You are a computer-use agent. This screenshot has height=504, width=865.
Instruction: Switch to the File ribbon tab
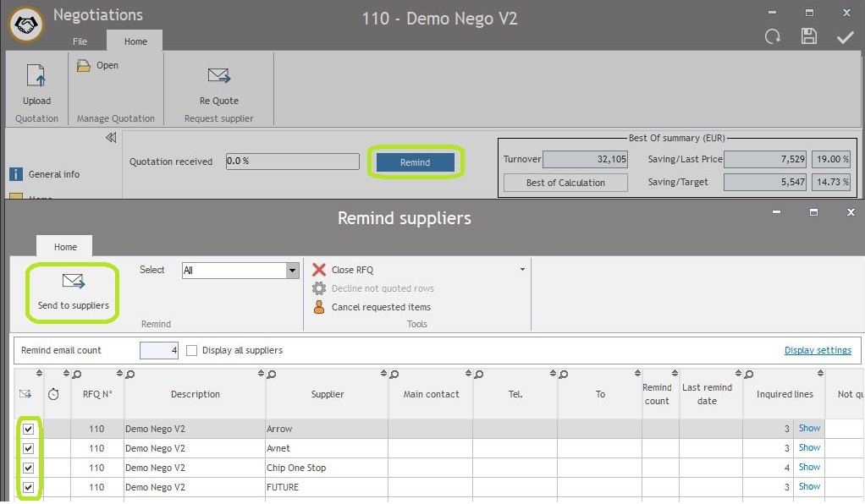click(80, 41)
